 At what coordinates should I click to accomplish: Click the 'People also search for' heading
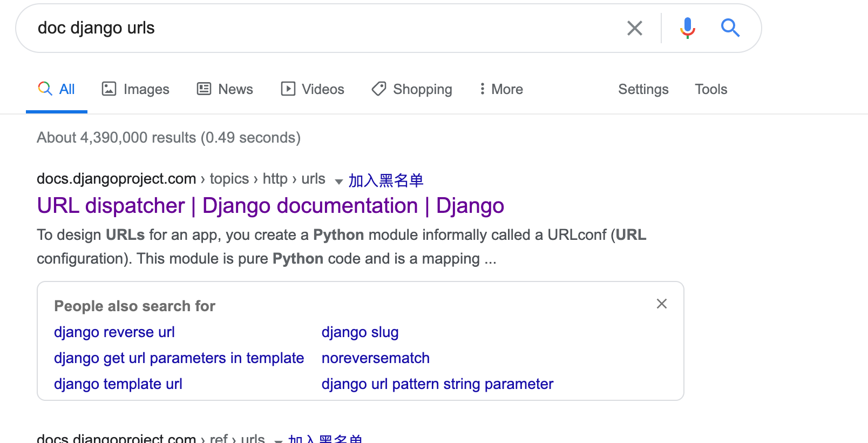[135, 306]
